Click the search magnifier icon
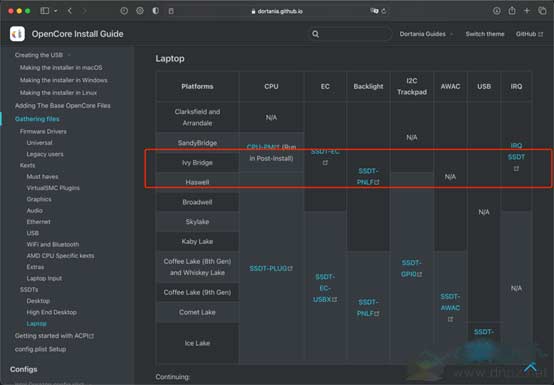The width and height of the screenshot is (554, 385). tap(316, 34)
